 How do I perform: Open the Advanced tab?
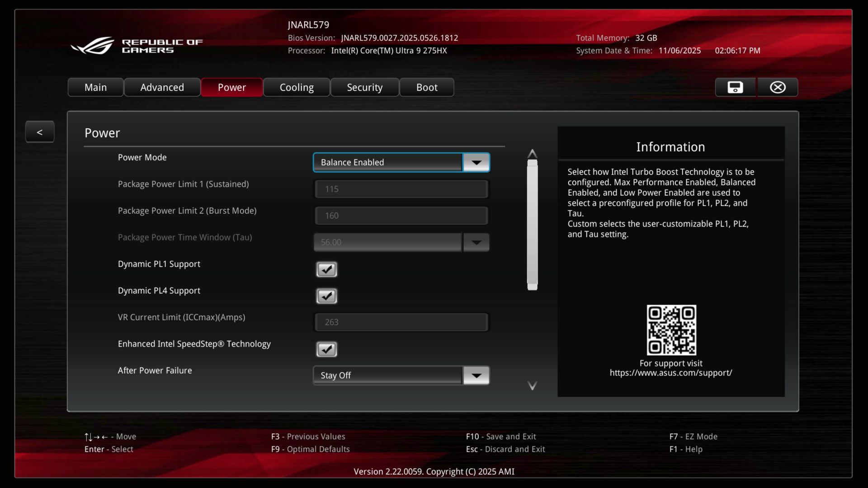pos(162,87)
